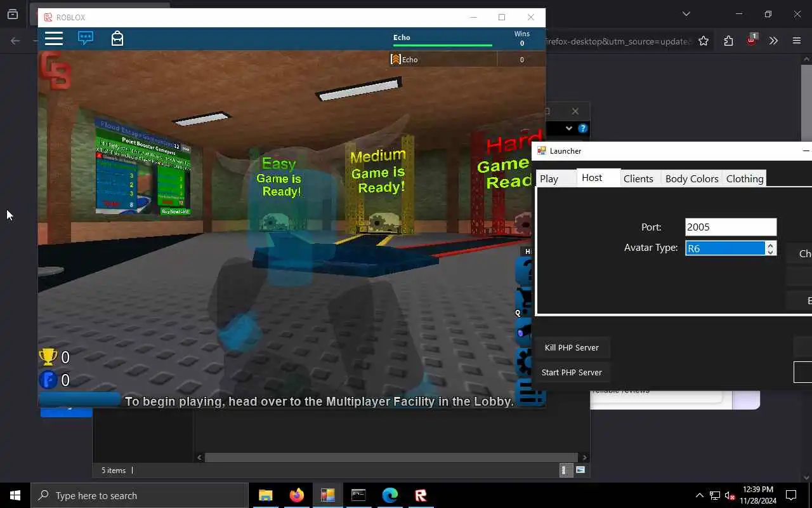Open the Roblox icon in the taskbar
Image resolution: width=812 pixels, height=508 pixels.
click(x=421, y=495)
